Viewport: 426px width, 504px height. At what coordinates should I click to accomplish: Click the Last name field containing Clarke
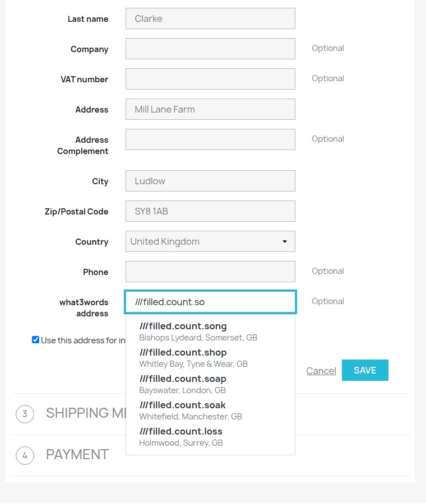tap(210, 18)
